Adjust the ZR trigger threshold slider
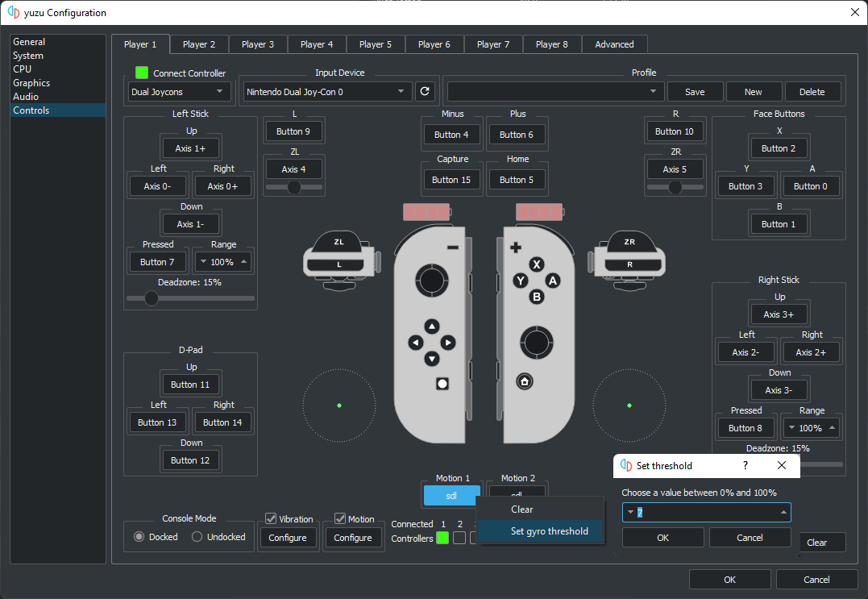Screen dimensions: 868x599 (675, 187)
